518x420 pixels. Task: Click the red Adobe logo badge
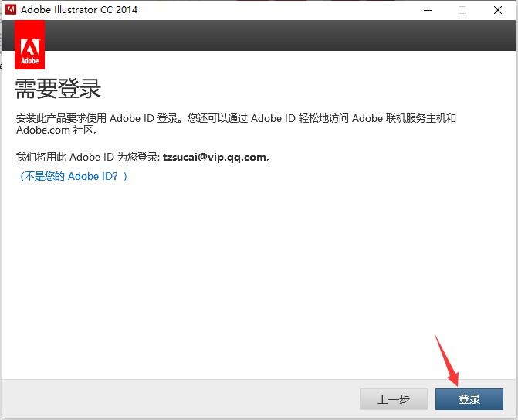[30, 45]
